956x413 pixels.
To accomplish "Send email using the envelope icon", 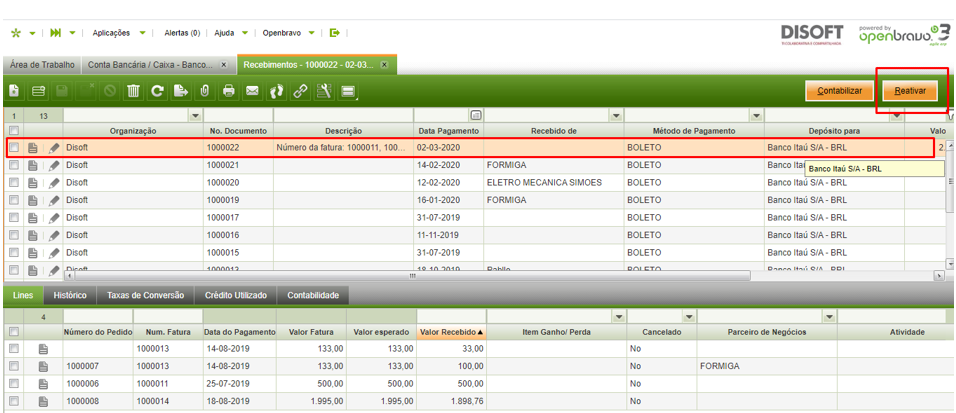I will (x=253, y=91).
